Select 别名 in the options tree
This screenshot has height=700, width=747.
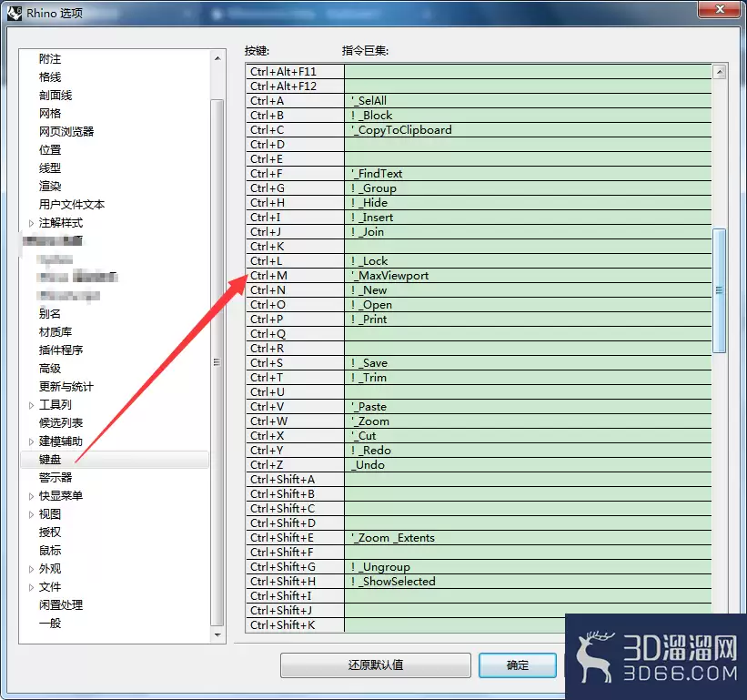[x=50, y=313]
